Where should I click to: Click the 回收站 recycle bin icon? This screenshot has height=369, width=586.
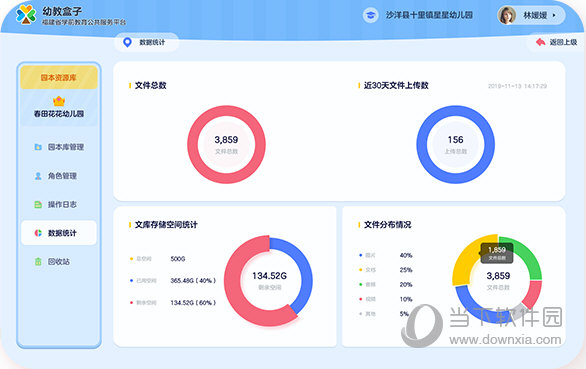pyautogui.click(x=38, y=261)
